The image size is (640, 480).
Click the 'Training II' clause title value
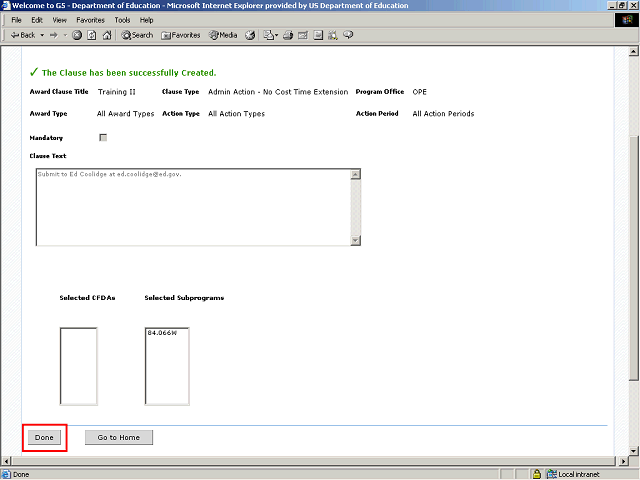[117, 92]
